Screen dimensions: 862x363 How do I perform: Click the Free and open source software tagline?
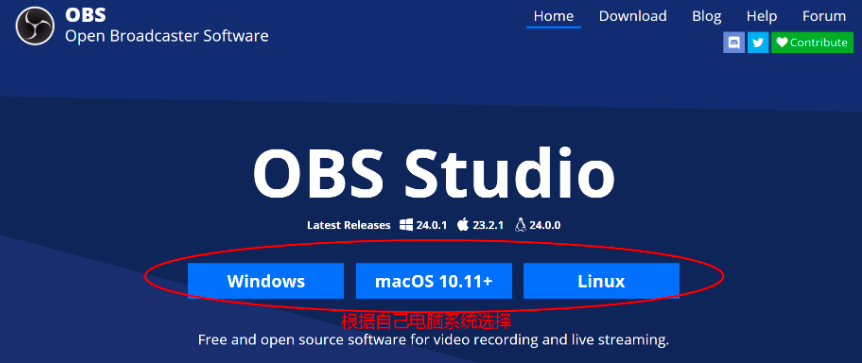coord(433,340)
